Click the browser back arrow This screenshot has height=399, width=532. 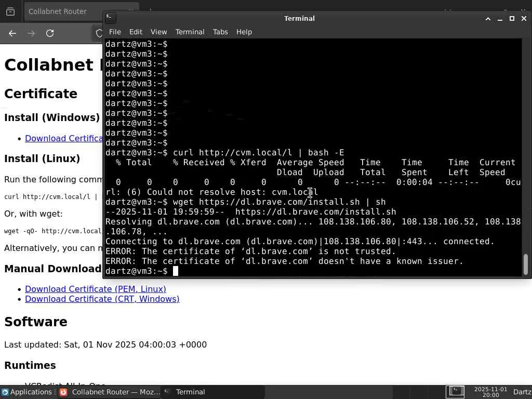pos(12,33)
